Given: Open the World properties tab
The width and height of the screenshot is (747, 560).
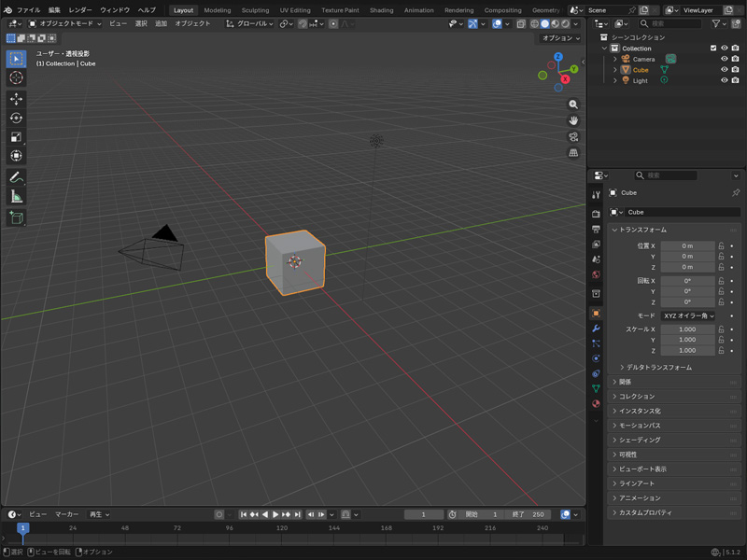Looking at the screenshot, I should 596,274.
